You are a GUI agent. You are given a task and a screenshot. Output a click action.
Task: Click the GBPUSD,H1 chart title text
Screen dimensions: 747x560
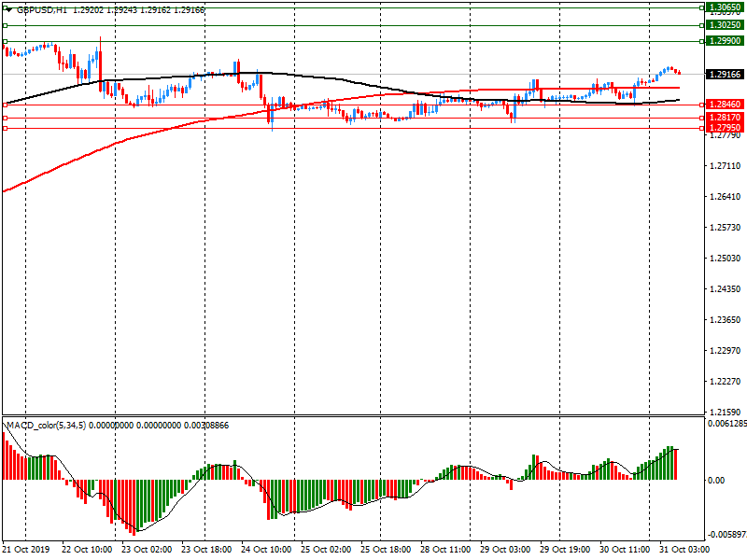pos(41,7)
